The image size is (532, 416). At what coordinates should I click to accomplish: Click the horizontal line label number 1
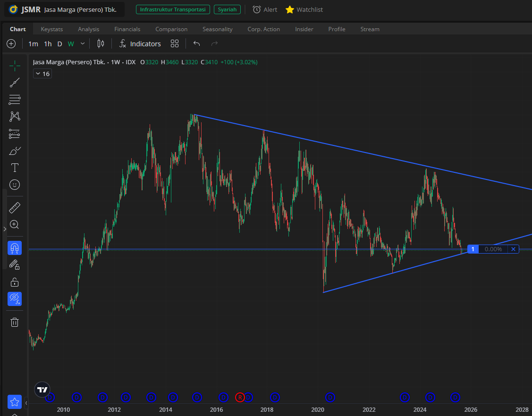(473, 249)
